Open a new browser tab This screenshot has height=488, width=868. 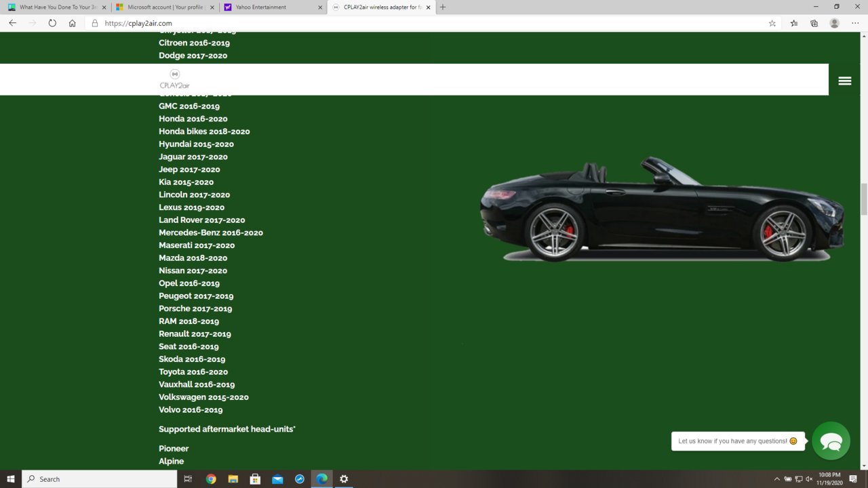coord(443,7)
